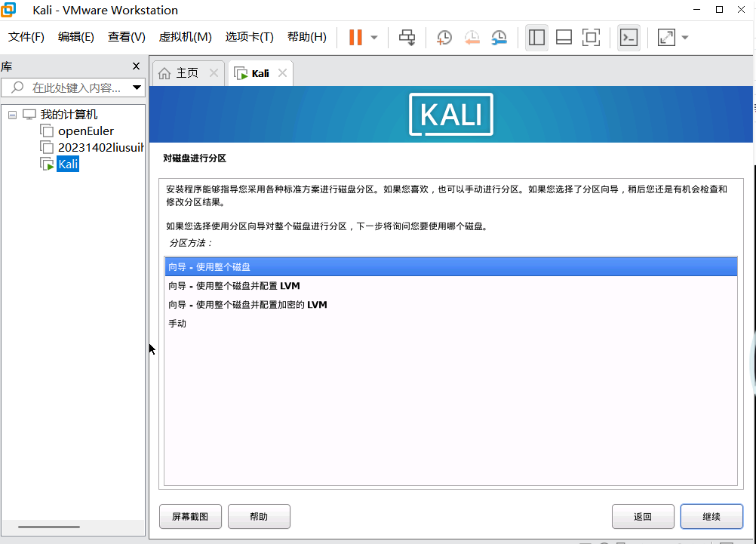Switch to the 主页 tab

pos(187,73)
